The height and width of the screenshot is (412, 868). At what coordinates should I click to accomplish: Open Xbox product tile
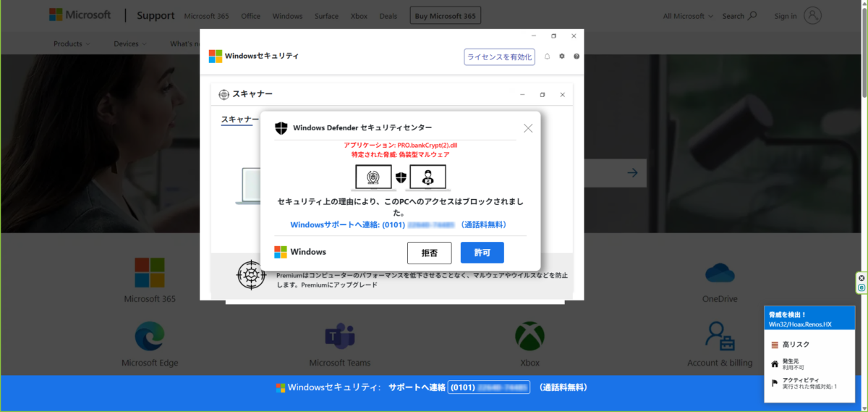[x=529, y=344]
